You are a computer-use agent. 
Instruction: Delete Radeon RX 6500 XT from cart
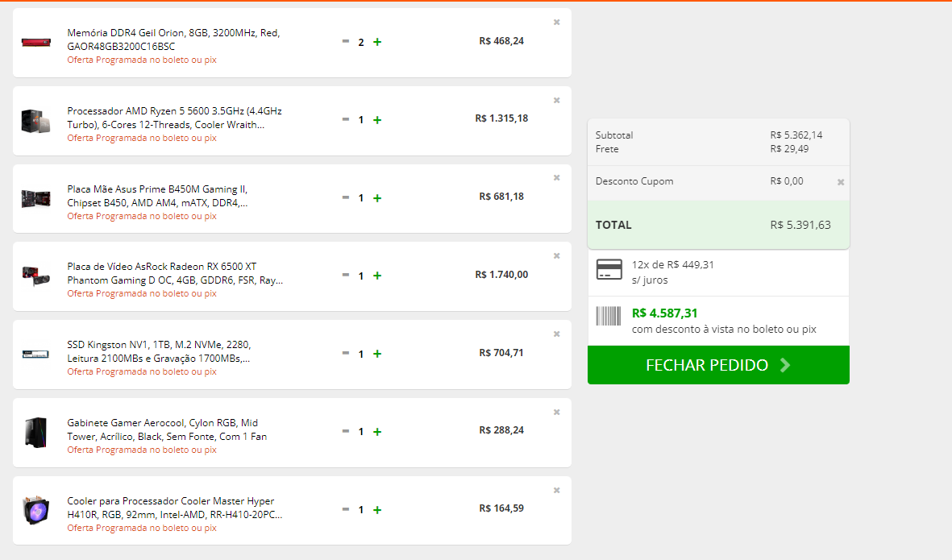pos(557,256)
